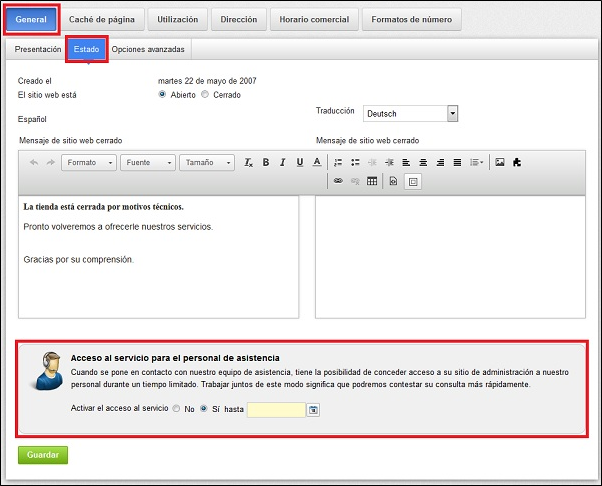The height and width of the screenshot is (486, 602).
Task: Insert an image via toolbar icon
Action: pyautogui.click(x=499, y=162)
